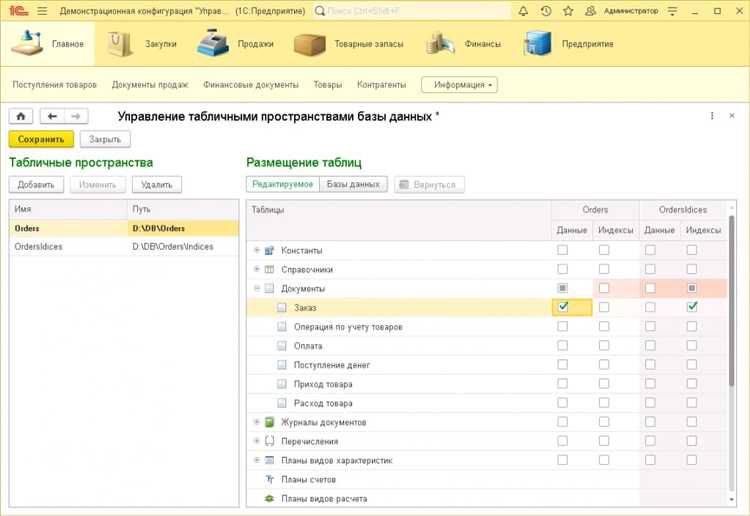Screen dimensions: 750x516
Task: Expand the Справочники tree node
Action: click(x=257, y=269)
